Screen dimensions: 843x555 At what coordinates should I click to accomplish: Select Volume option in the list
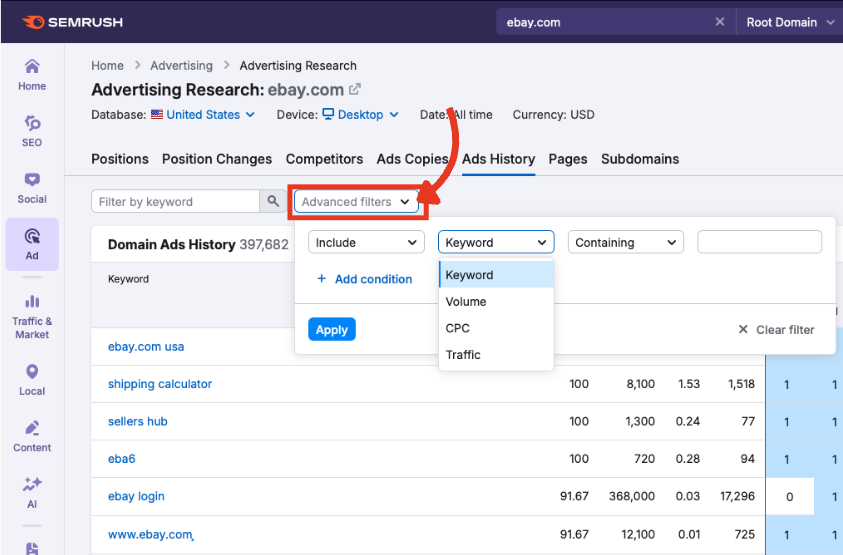(496, 302)
